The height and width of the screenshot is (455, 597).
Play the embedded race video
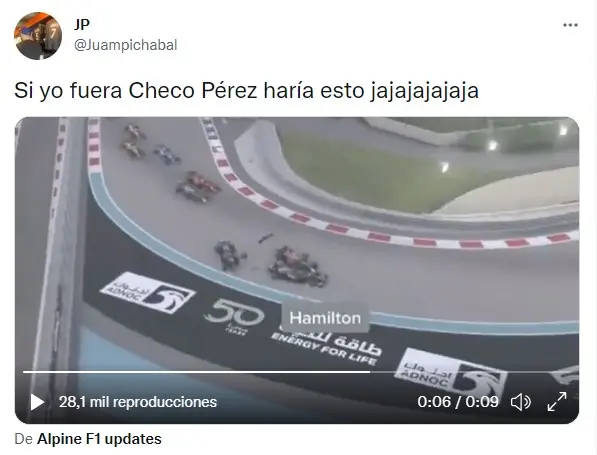tap(37, 402)
